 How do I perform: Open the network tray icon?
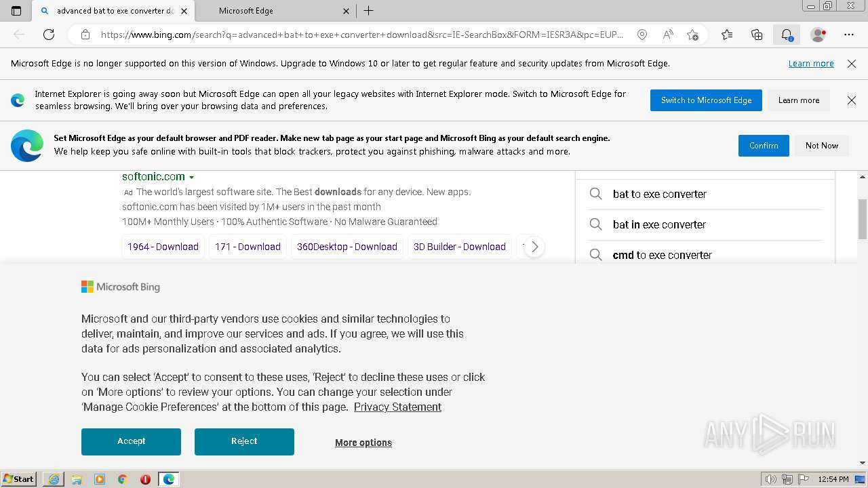pos(787,479)
